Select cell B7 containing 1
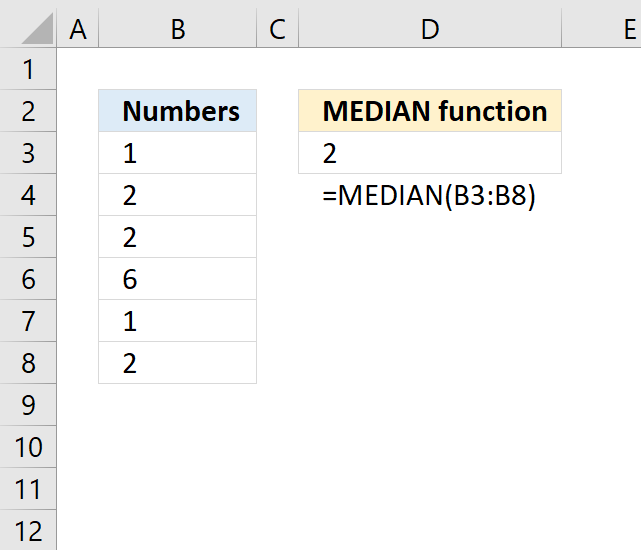Image resolution: width=641 pixels, height=550 pixels. tap(177, 321)
